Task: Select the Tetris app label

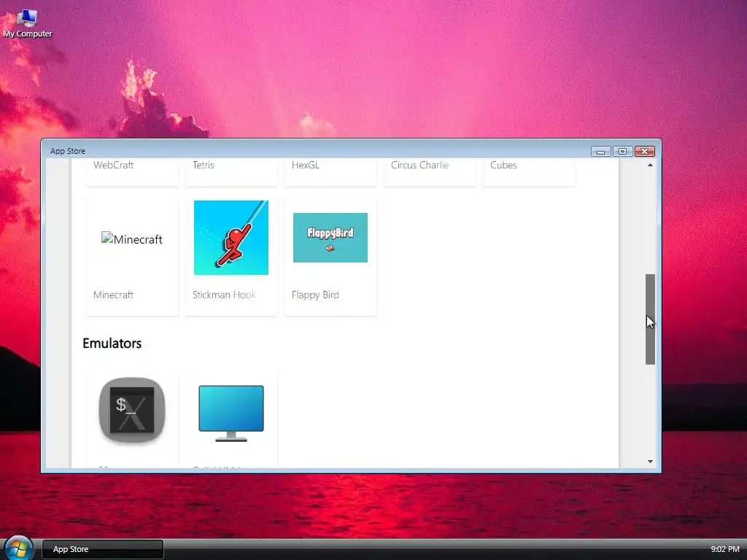Action: click(204, 166)
